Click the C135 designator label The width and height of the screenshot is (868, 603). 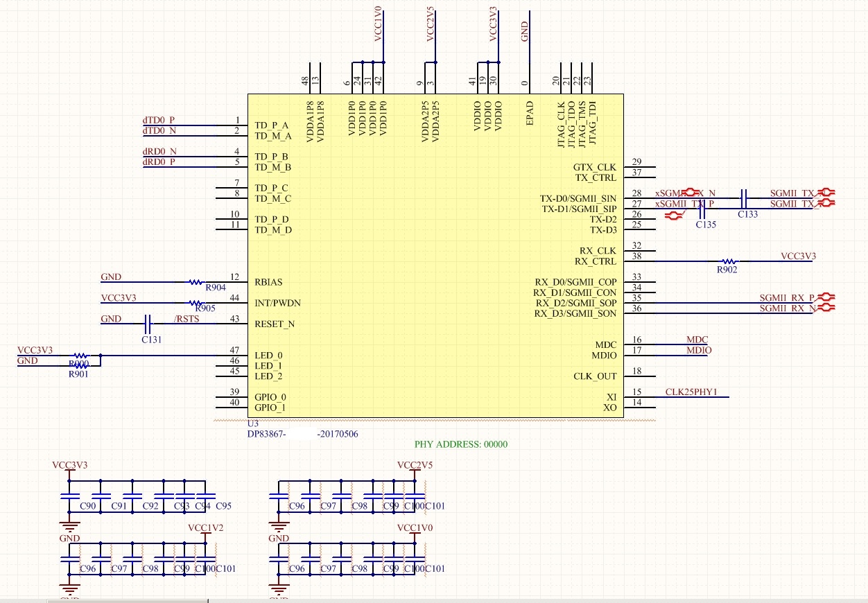tap(706, 225)
